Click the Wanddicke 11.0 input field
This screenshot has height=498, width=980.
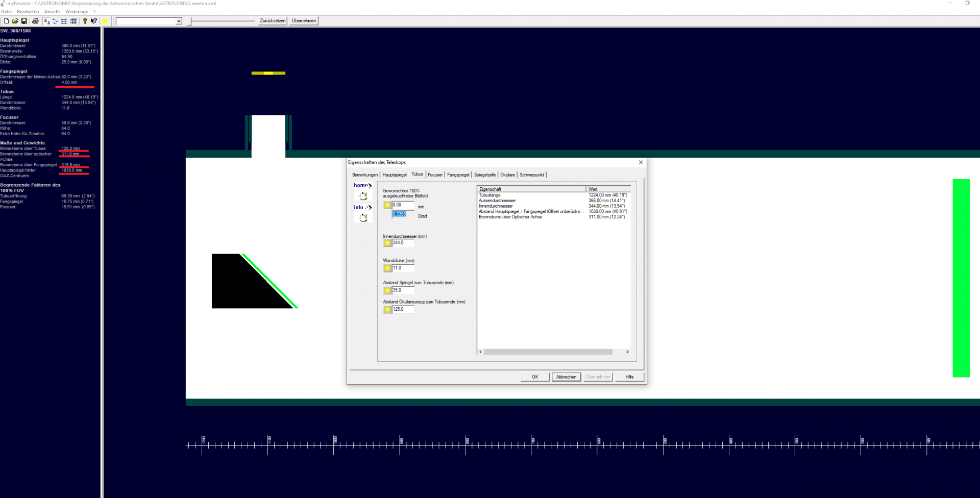point(403,268)
